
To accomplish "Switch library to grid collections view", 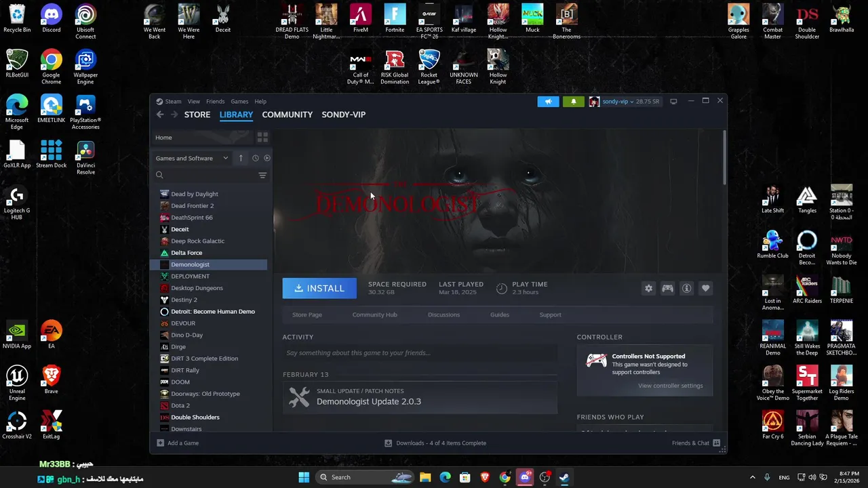I will 262,137.
